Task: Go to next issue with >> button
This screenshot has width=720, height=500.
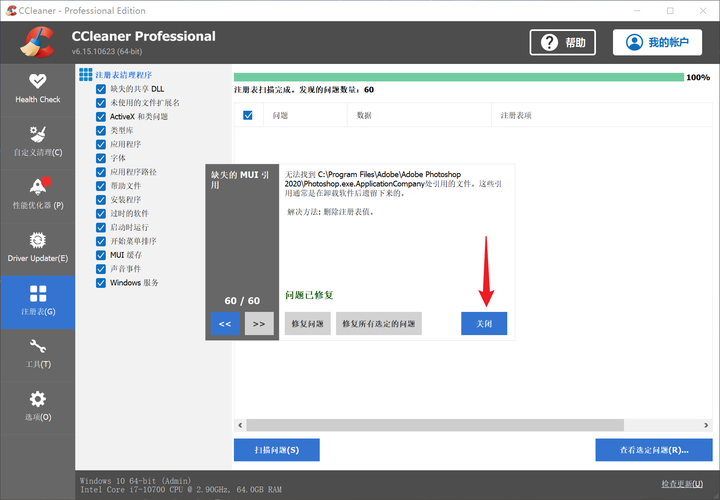Action: coord(258,323)
